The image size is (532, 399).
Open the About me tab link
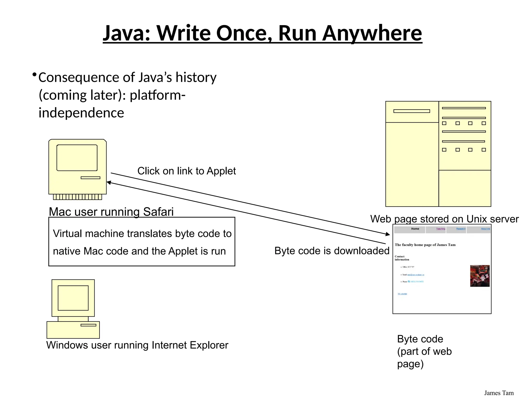[485, 229]
